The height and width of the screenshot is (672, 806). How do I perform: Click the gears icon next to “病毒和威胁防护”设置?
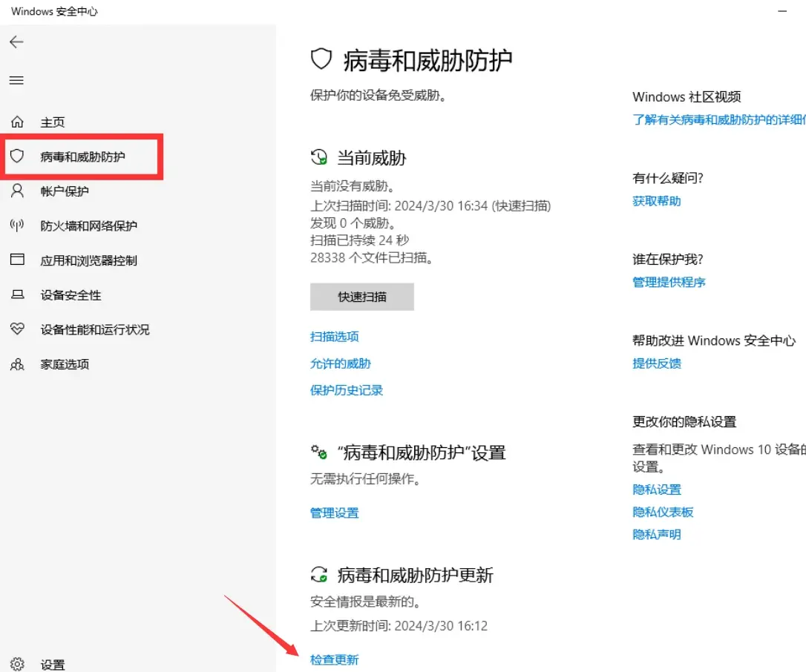pos(319,452)
